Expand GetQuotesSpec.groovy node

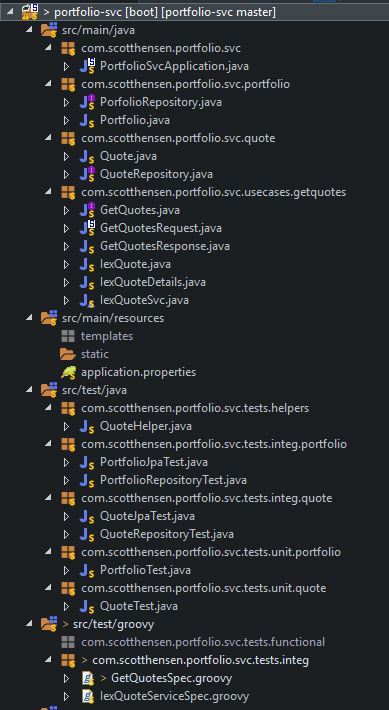[x=67, y=678]
